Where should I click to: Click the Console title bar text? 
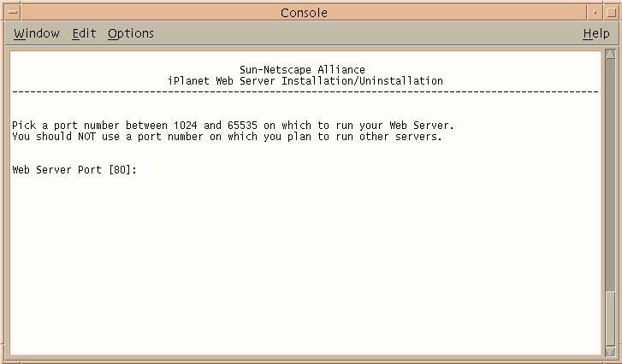pyautogui.click(x=304, y=13)
